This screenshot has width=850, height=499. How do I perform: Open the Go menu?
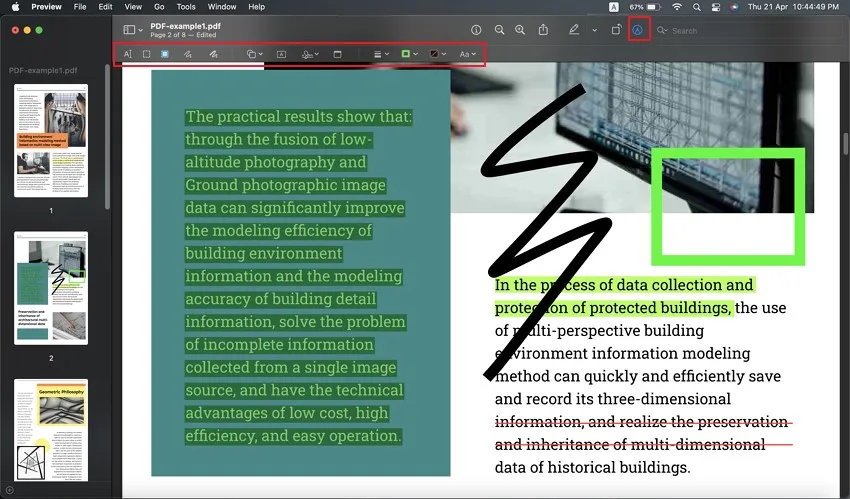159,7
